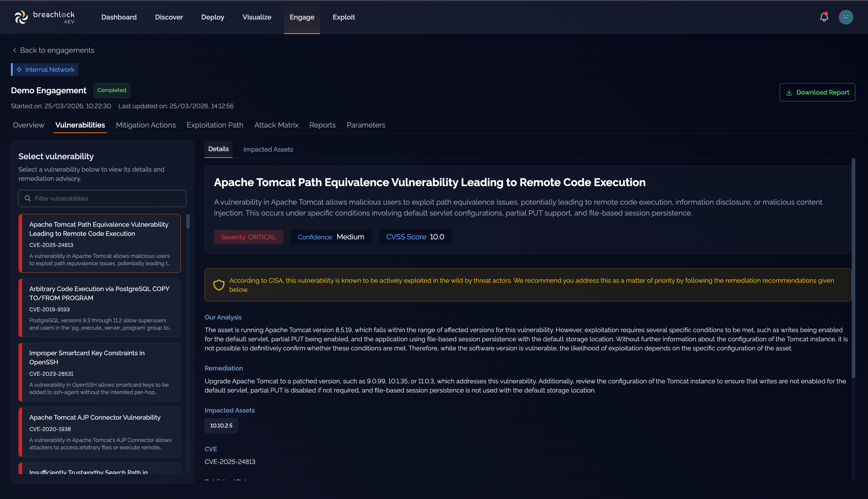Open the user profile avatar
The height and width of the screenshot is (499, 868).
click(846, 17)
